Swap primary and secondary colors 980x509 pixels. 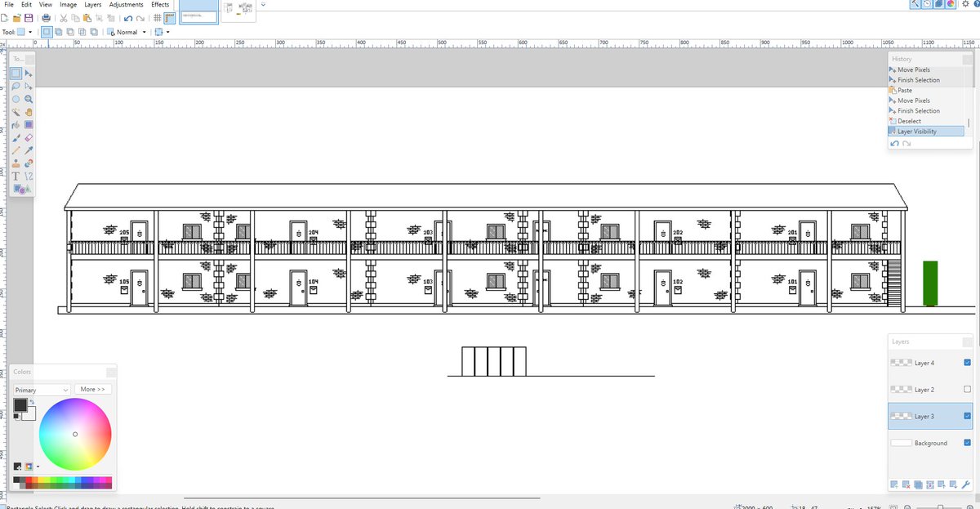(x=32, y=402)
